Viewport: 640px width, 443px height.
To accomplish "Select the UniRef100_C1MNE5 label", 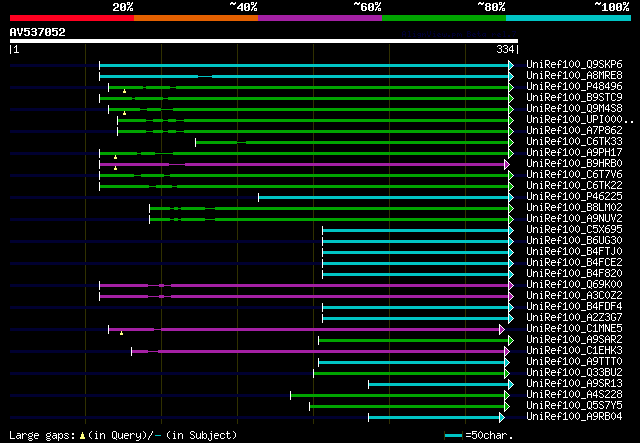I will [574, 329].
